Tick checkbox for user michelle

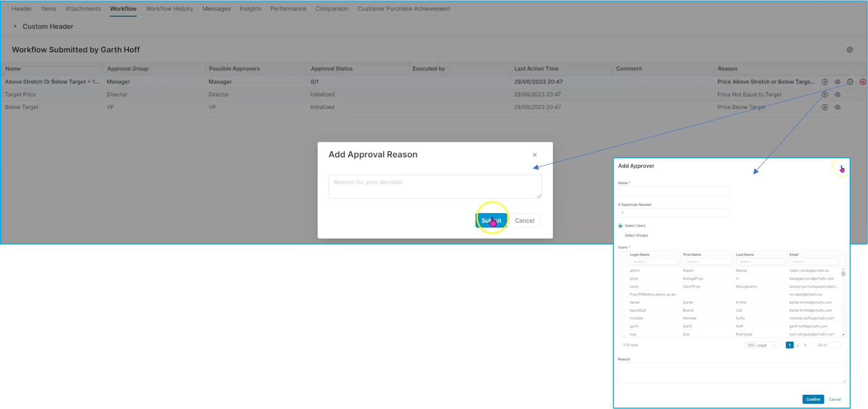623,318
